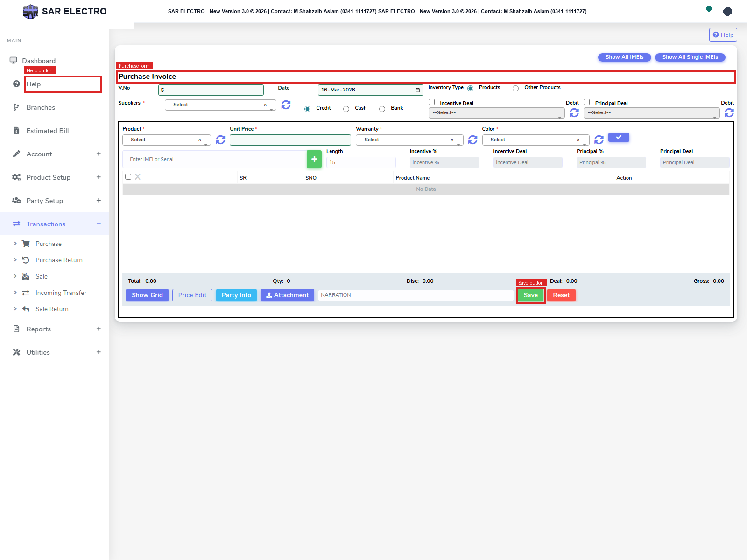Open calendar picker icon in Date field
This screenshot has height=560, width=747.
click(417, 90)
